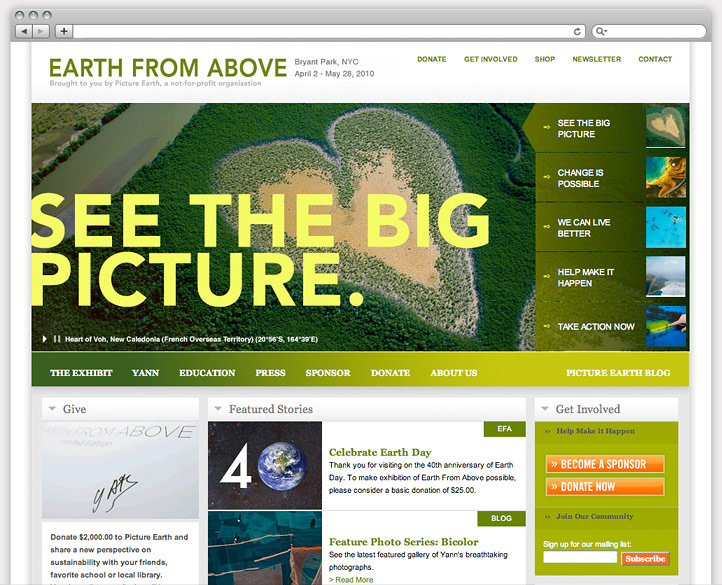Collapse the Give panel triangle
This screenshot has width=722, height=585.
pyautogui.click(x=52, y=409)
